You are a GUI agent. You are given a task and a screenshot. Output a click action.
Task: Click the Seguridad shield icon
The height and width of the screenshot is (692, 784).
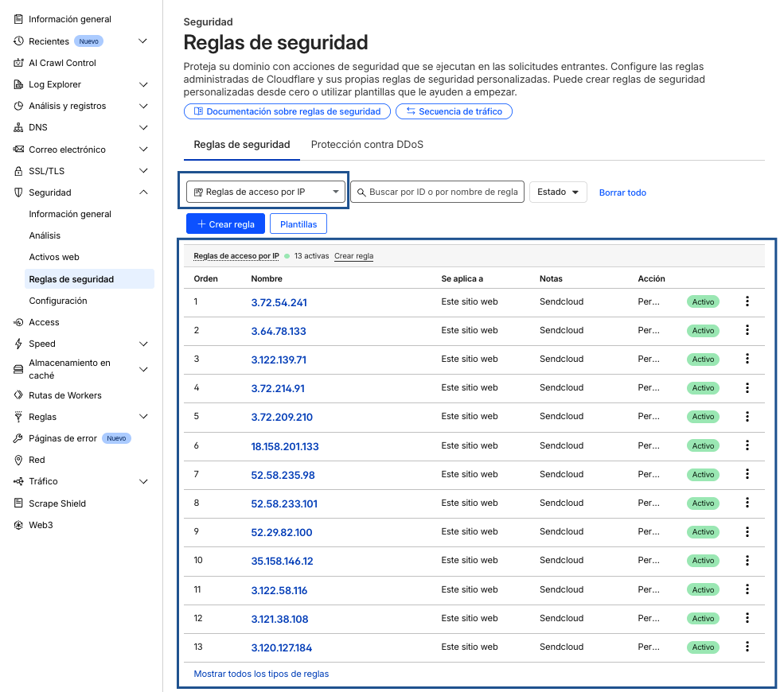tap(18, 192)
